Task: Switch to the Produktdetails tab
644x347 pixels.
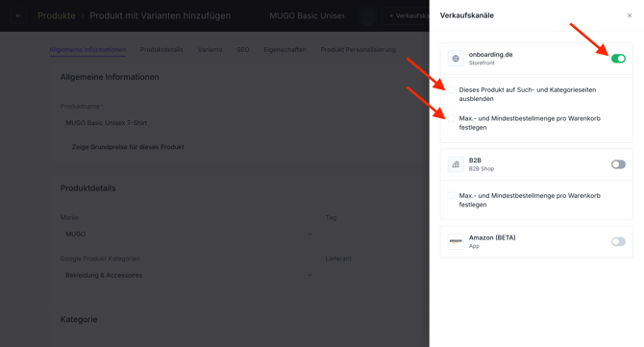Action: [161, 50]
